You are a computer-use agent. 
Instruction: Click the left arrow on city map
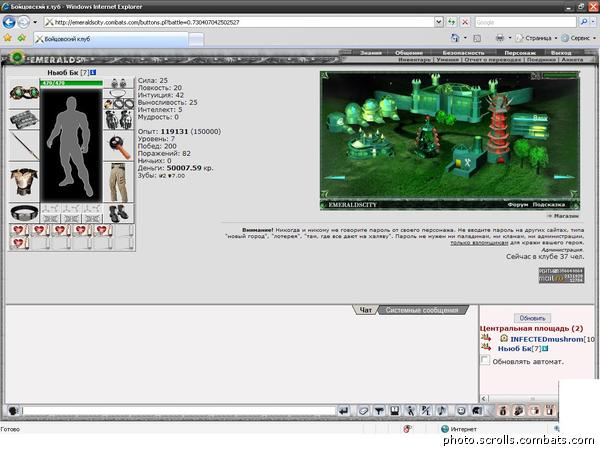[335, 178]
